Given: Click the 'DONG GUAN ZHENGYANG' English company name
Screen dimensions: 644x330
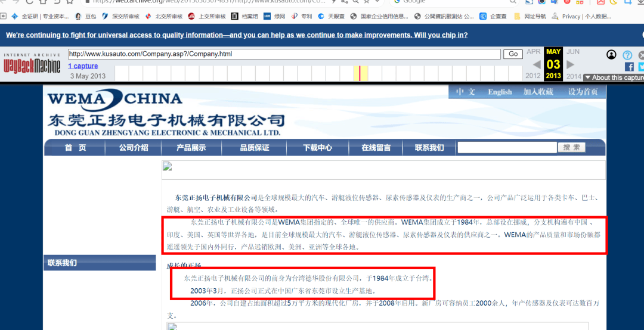Looking at the screenshot, I should tap(168, 133).
